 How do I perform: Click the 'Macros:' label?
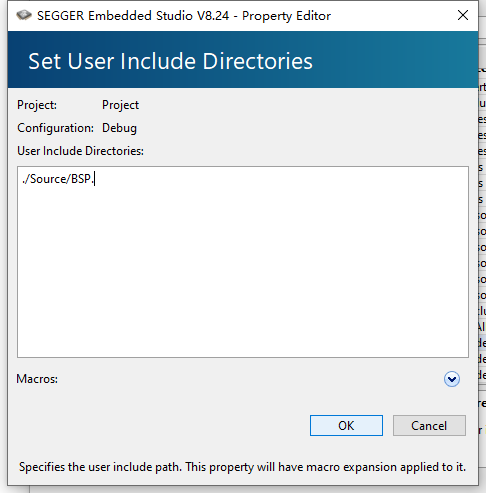37,379
